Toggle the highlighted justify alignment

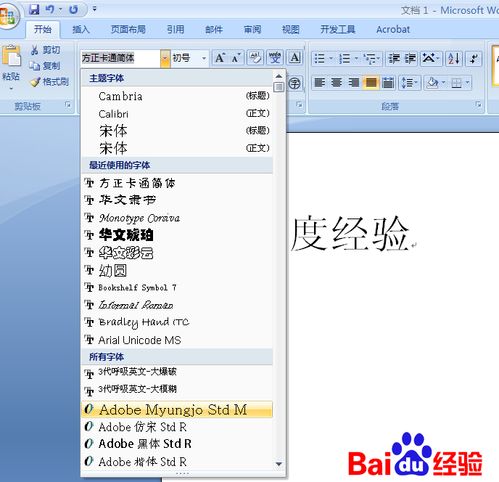coord(371,82)
